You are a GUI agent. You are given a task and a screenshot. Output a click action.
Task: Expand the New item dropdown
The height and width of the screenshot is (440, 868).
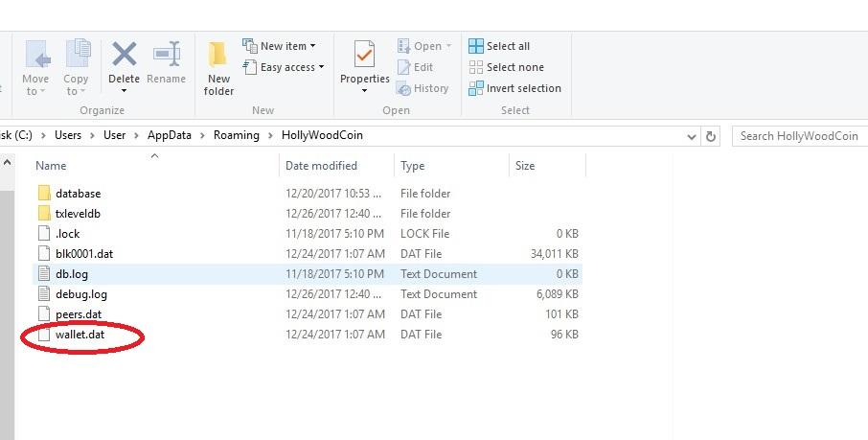click(x=278, y=46)
